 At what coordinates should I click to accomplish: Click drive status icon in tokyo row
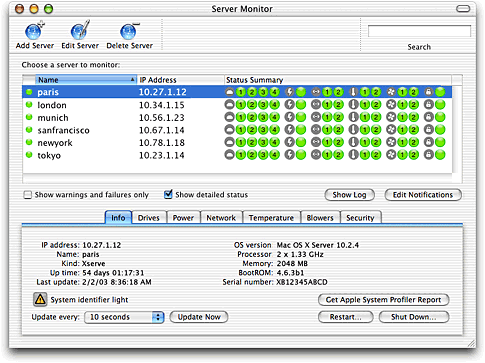(x=230, y=155)
